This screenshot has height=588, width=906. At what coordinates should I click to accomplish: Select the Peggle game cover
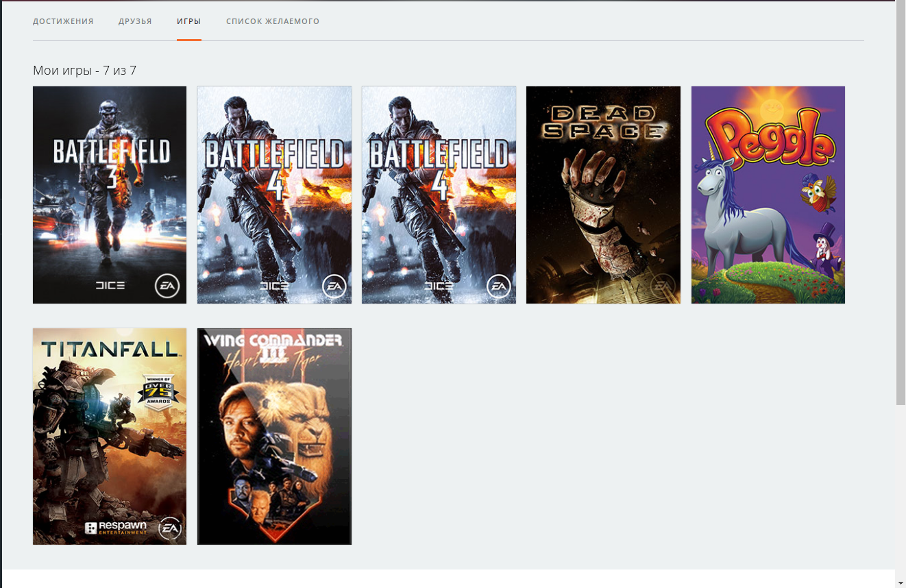point(768,195)
